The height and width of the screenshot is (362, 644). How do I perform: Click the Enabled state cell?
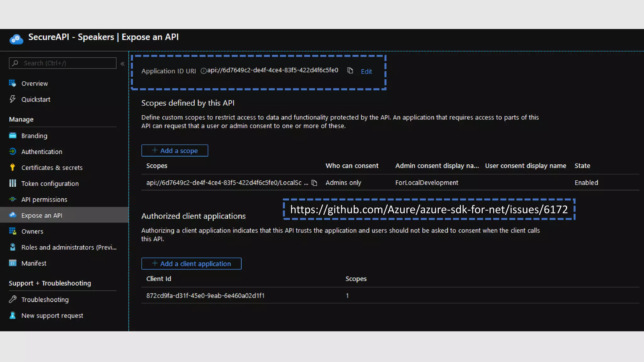click(586, 183)
